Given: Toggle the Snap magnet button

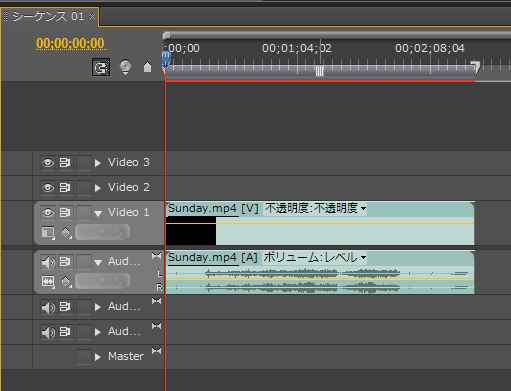Looking at the screenshot, I should (x=101, y=67).
